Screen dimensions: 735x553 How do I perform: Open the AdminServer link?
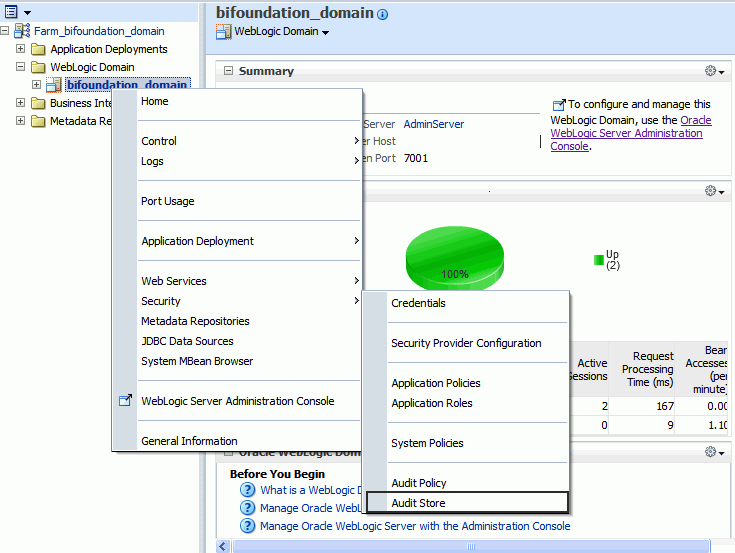pyautogui.click(x=434, y=124)
